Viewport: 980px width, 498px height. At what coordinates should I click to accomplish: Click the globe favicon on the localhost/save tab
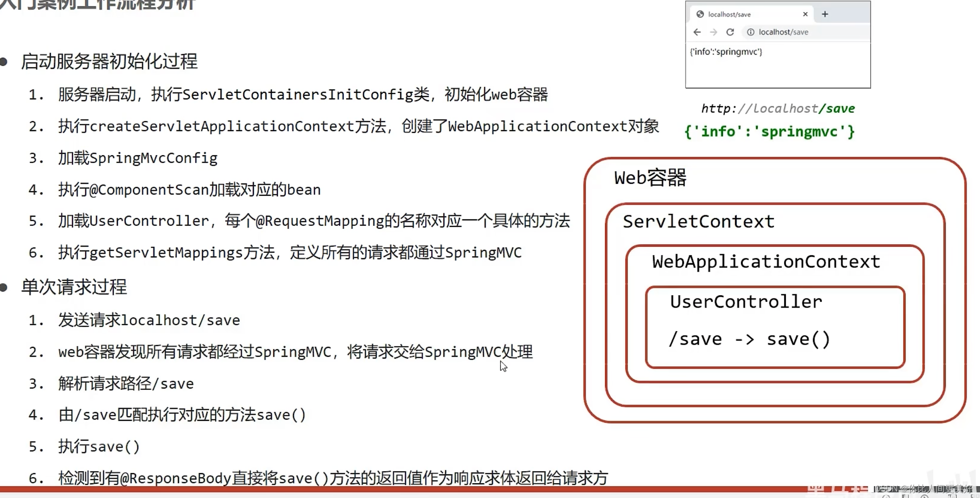click(701, 14)
